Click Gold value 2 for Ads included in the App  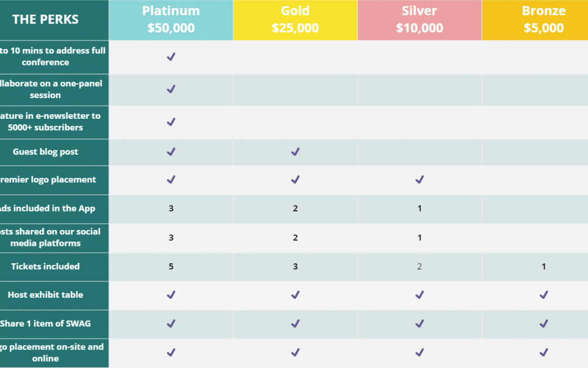click(296, 208)
